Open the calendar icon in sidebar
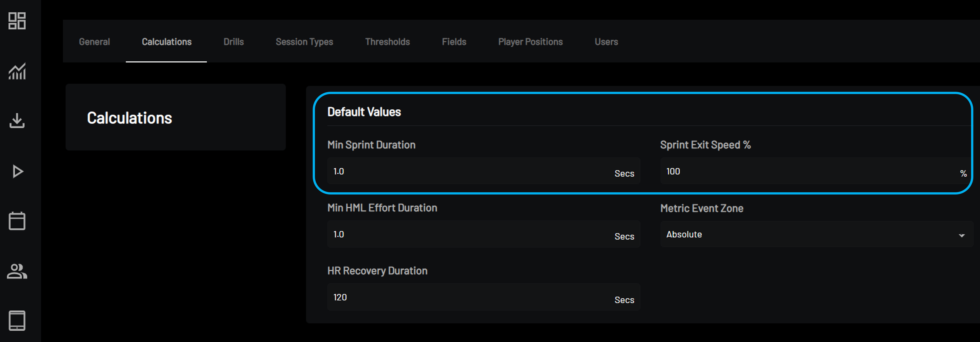The image size is (980, 342). coord(17,221)
